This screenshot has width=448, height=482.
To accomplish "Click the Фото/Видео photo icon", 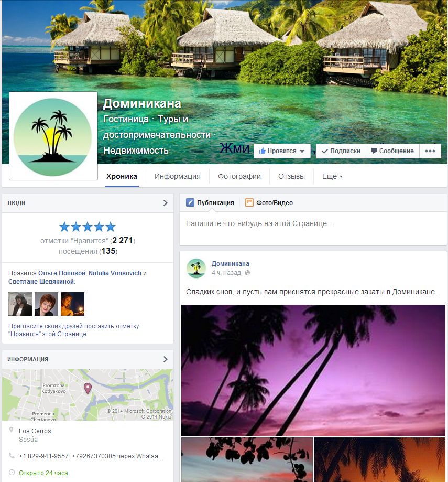I will pyautogui.click(x=249, y=202).
